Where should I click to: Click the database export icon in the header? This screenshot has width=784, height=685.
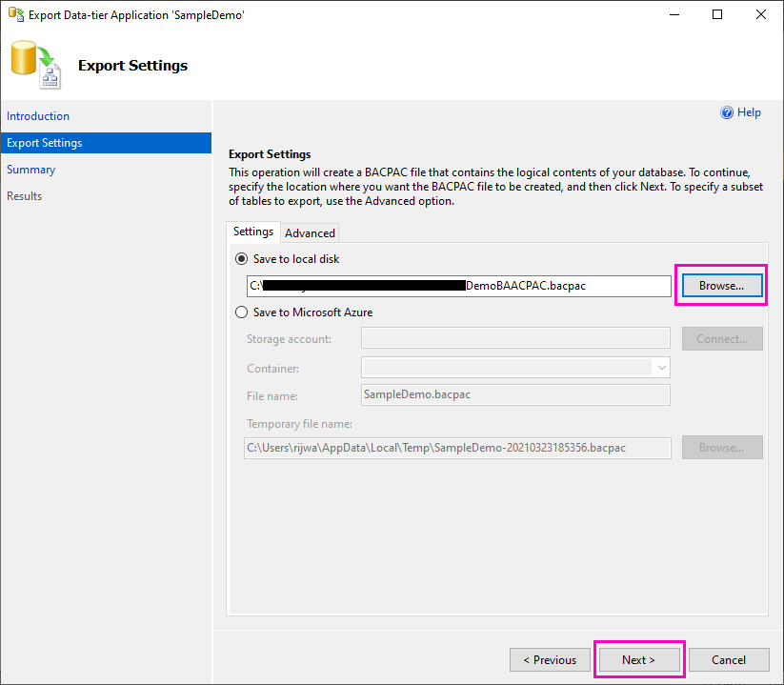click(33, 64)
